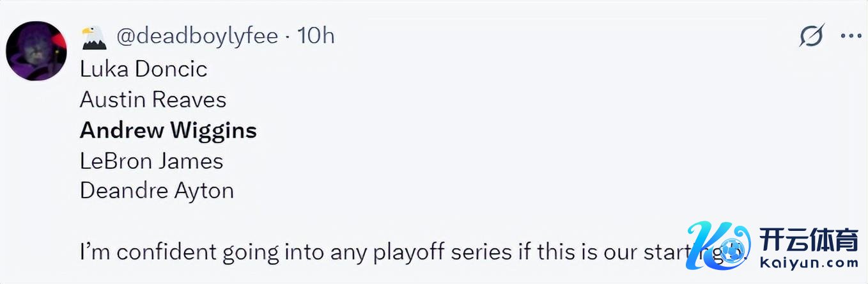Click the bold Andrew Wiggins name
The image size is (868, 284).
[168, 130]
